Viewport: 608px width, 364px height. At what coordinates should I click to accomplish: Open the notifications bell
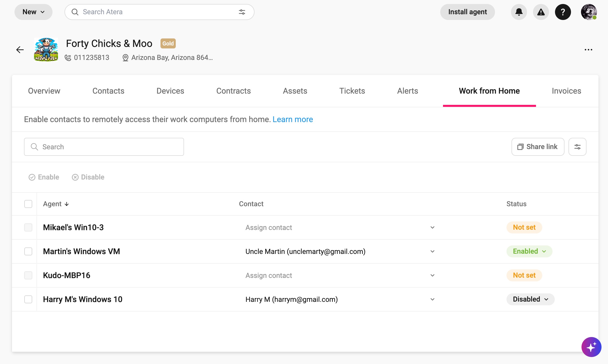[x=519, y=12]
